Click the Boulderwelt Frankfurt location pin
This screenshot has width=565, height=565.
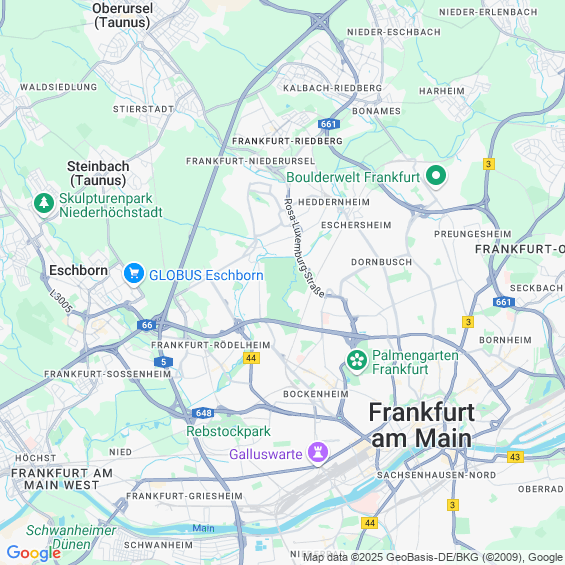point(436,177)
